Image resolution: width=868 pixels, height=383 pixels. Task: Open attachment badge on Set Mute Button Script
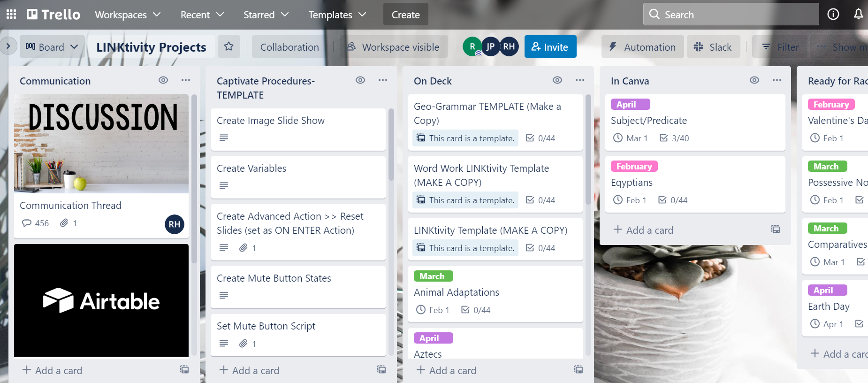(248, 344)
